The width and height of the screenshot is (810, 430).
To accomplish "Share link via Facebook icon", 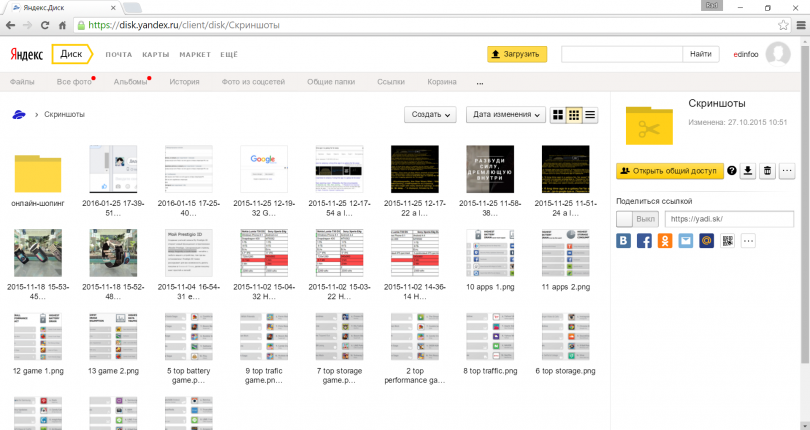I will click(x=645, y=241).
